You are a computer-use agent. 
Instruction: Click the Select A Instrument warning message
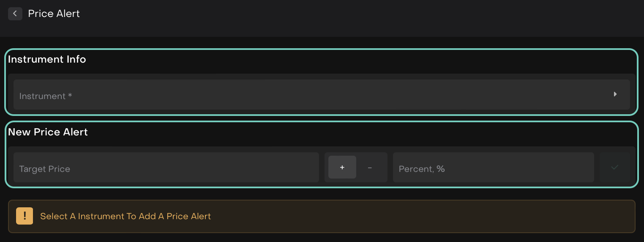pyautogui.click(x=126, y=217)
